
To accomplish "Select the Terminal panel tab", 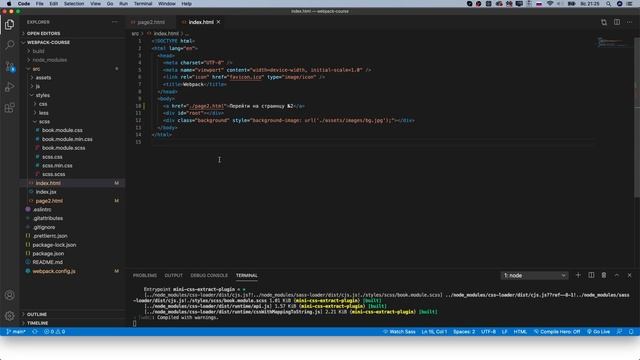I will click(247, 276).
